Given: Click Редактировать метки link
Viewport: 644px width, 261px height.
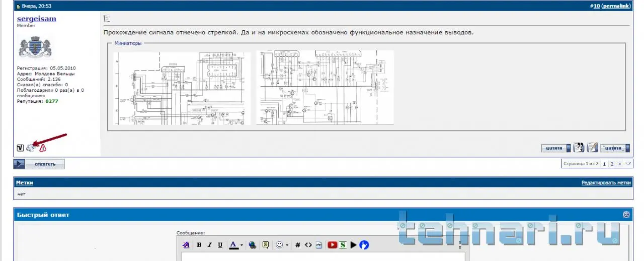Looking at the screenshot, I should (x=606, y=182).
